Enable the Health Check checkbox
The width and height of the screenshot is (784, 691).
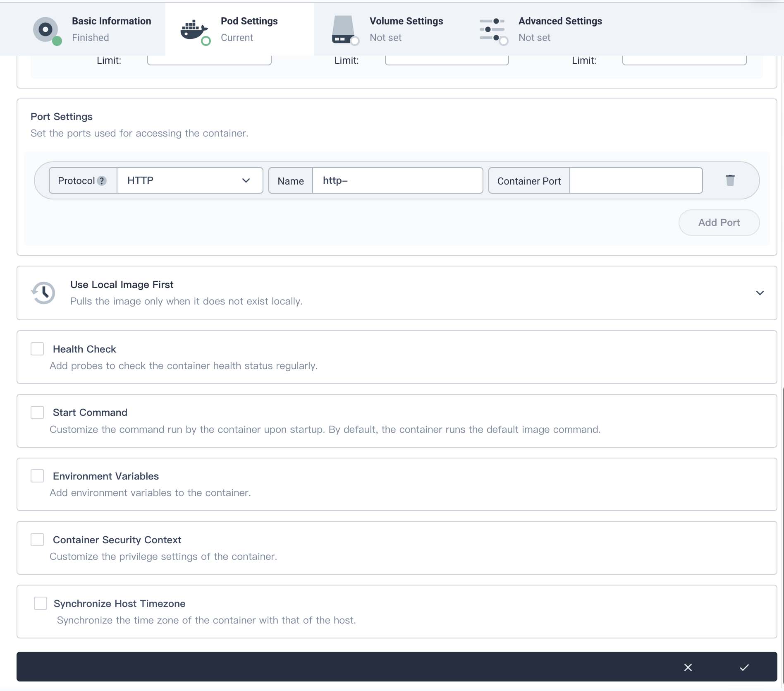(x=37, y=349)
